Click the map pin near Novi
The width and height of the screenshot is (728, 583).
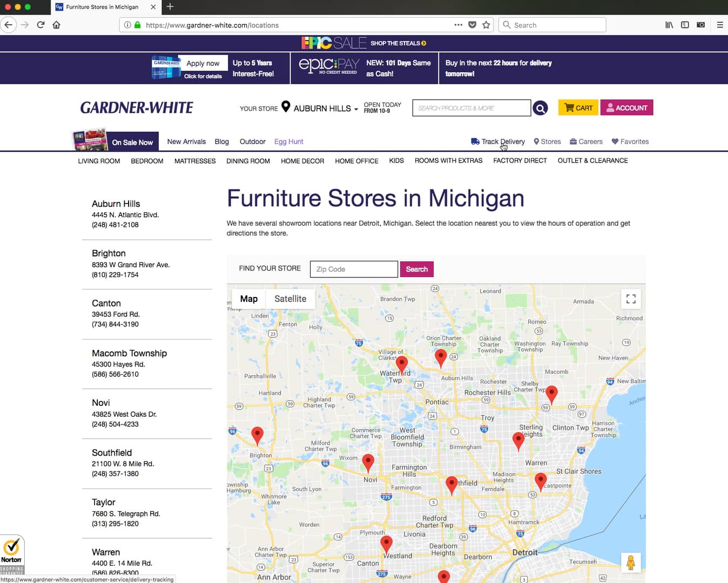coord(368,463)
